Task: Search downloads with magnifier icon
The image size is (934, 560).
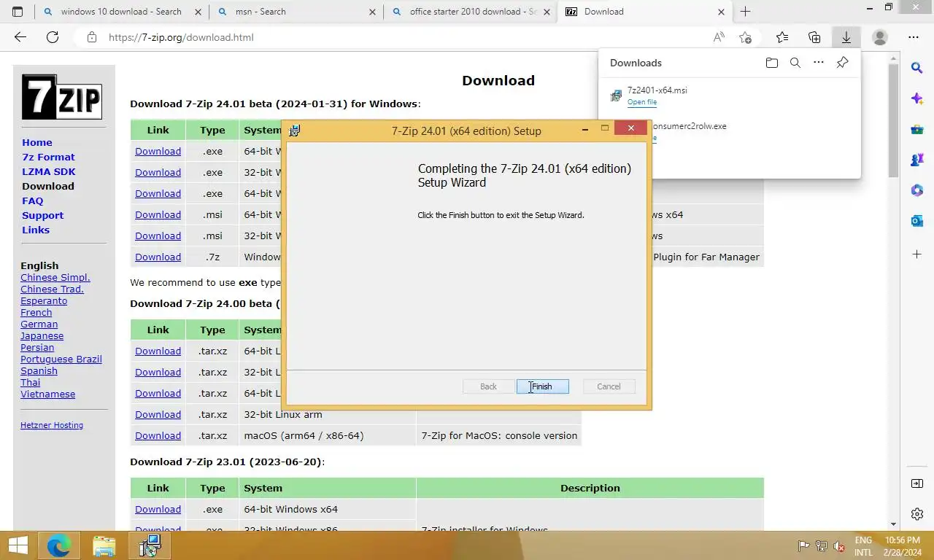Action: [795, 63]
